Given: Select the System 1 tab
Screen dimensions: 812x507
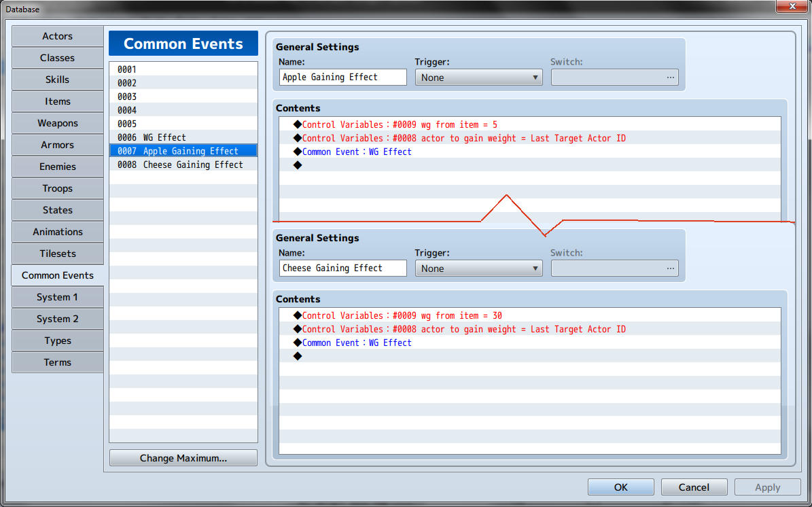Looking at the screenshot, I should 58,297.
